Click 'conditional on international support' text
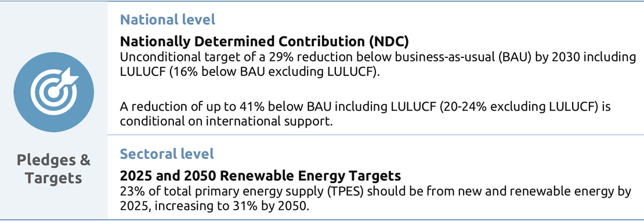 point(226,122)
